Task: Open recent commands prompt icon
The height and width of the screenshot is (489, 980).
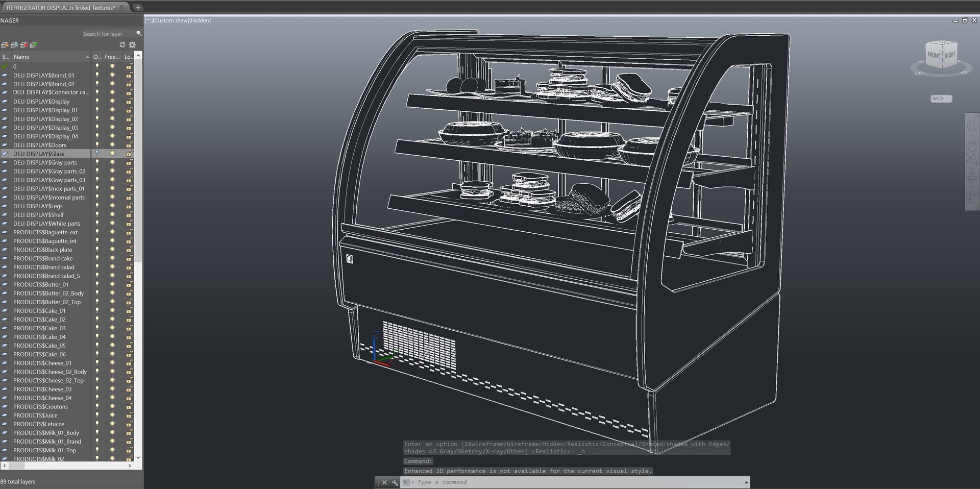Action: pyautogui.click(x=406, y=482)
